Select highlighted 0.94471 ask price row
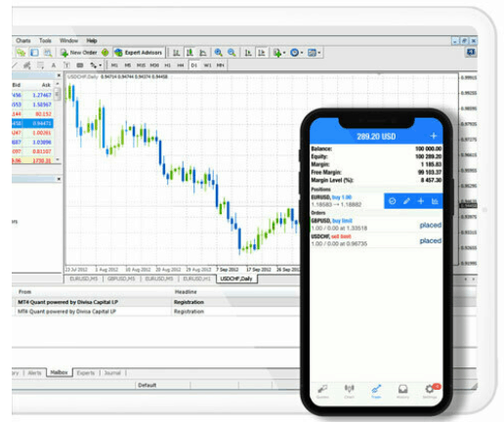The width and height of the screenshot is (504, 423). pos(32,123)
